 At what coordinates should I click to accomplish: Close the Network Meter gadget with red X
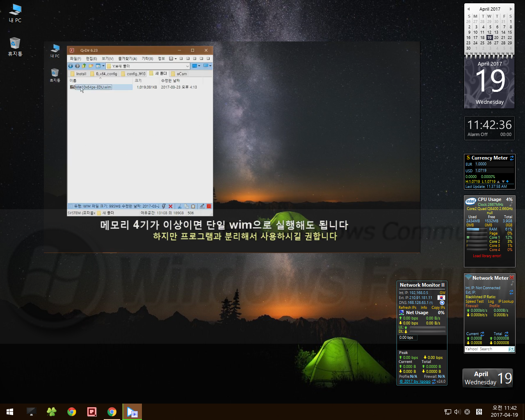point(511,278)
